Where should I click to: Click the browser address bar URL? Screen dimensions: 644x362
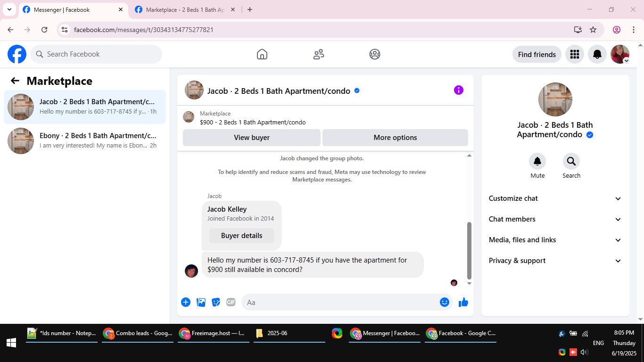(x=144, y=30)
